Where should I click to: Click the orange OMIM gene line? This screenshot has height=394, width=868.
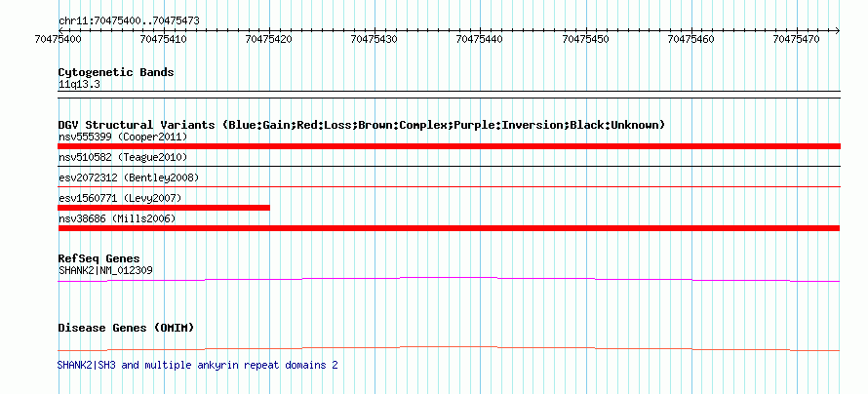[x=449, y=348]
